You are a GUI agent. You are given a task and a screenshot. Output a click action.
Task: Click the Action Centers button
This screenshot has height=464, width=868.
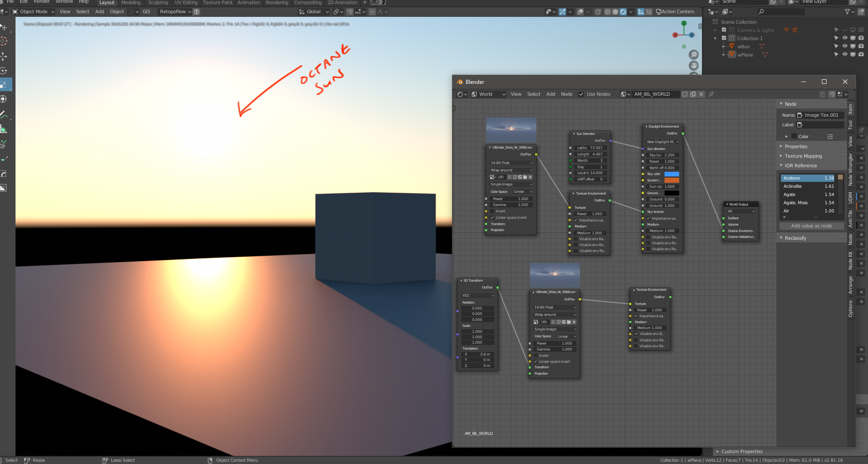(x=675, y=12)
